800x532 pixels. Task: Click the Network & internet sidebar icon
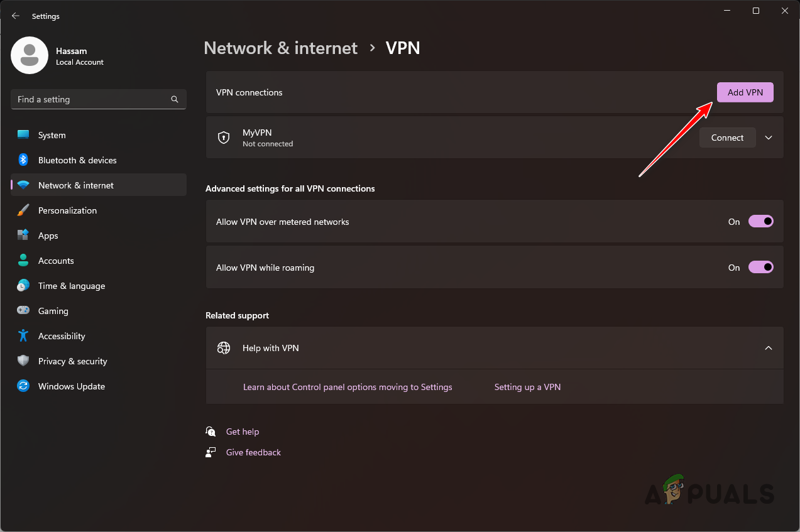point(23,185)
